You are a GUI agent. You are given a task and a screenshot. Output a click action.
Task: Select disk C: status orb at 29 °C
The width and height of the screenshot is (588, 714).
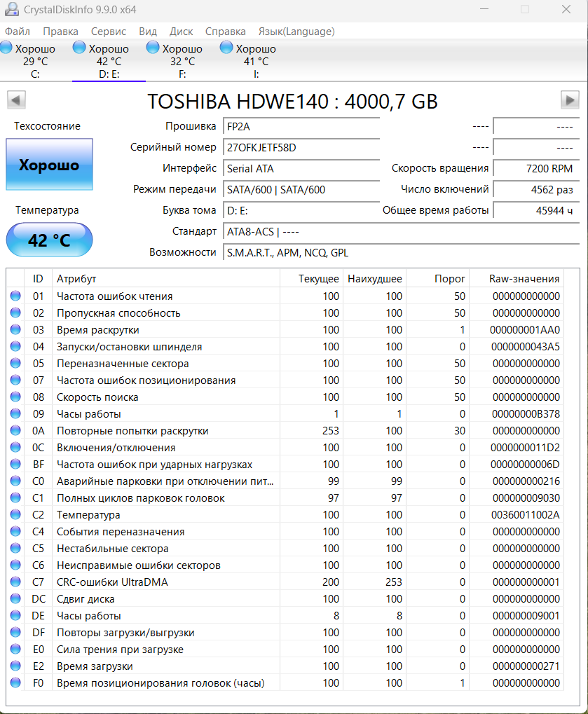click(x=6, y=48)
